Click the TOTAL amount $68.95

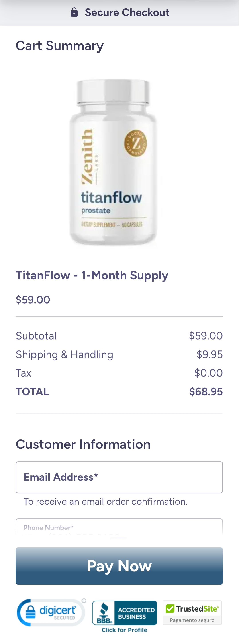point(206,391)
